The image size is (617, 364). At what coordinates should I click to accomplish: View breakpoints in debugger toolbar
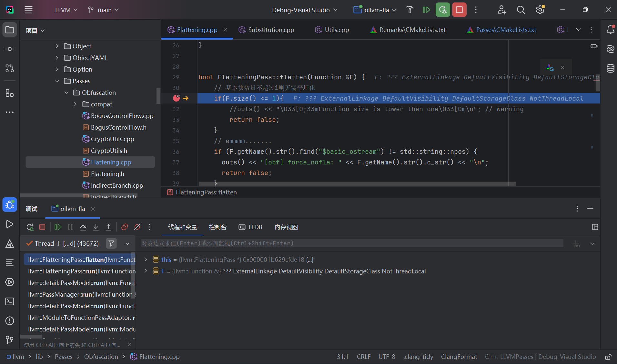(125, 227)
